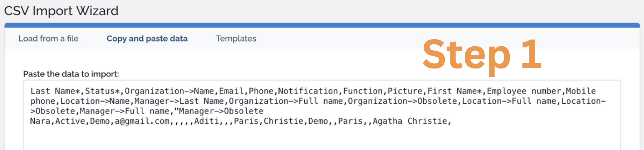Click the blue bar above the tabs
Image resolution: width=644 pixels, height=150 pixels.
tap(322, 25)
